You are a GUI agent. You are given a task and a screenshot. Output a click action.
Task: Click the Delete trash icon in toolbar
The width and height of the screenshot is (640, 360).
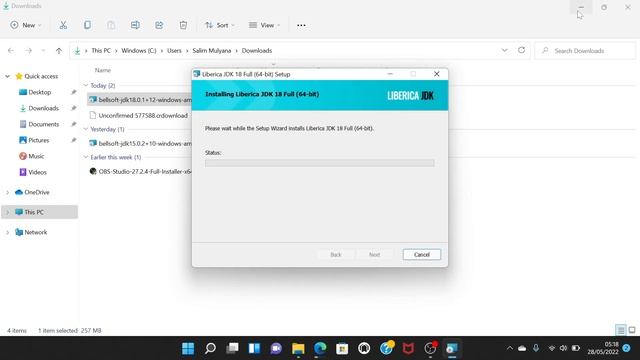click(x=183, y=25)
